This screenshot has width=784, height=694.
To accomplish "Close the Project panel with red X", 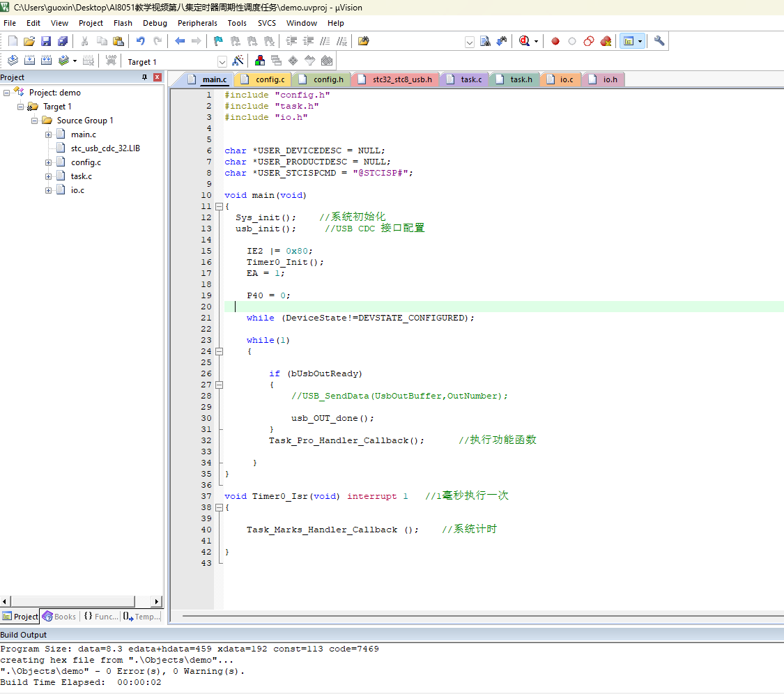I will (x=157, y=77).
